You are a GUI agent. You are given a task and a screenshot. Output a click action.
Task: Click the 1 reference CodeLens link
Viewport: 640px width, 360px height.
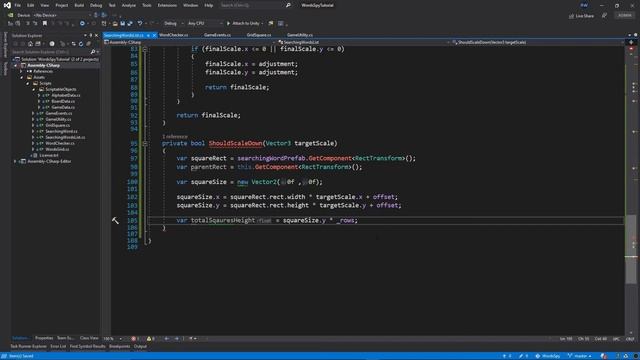click(x=175, y=136)
